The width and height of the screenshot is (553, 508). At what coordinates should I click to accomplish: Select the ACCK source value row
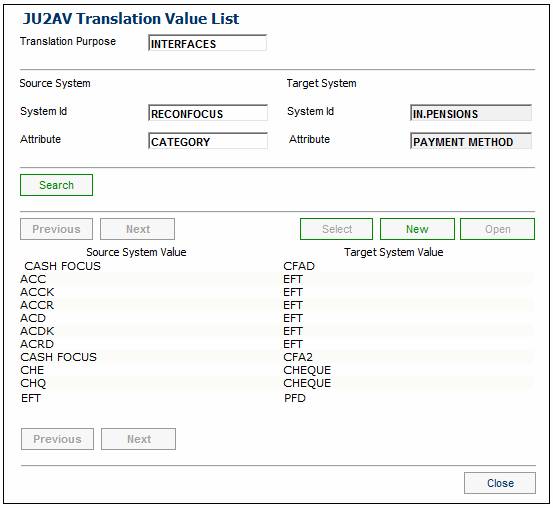tap(277, 292)
